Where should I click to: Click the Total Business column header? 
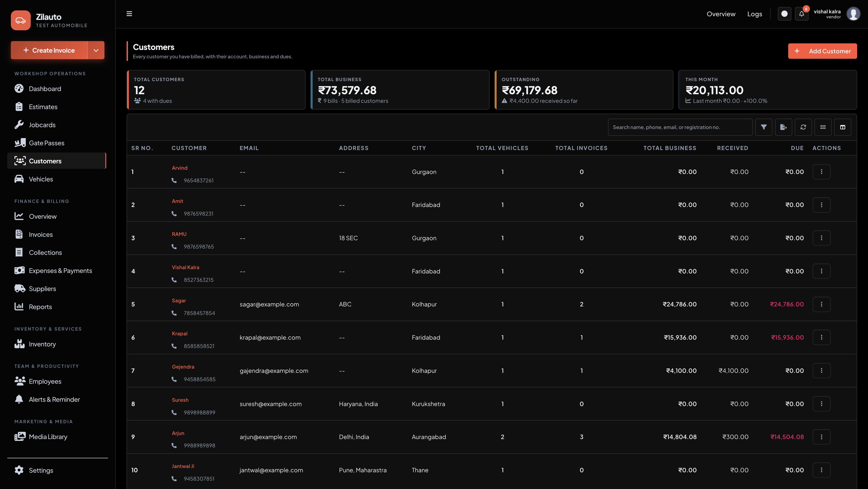[x=670, y=148]
